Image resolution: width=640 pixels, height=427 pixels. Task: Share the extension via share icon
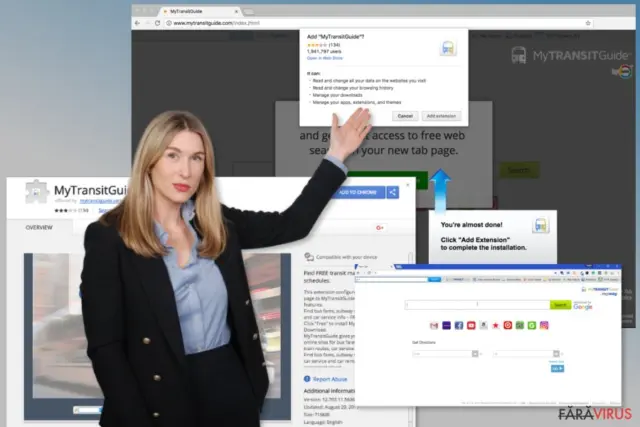(393, 192)
